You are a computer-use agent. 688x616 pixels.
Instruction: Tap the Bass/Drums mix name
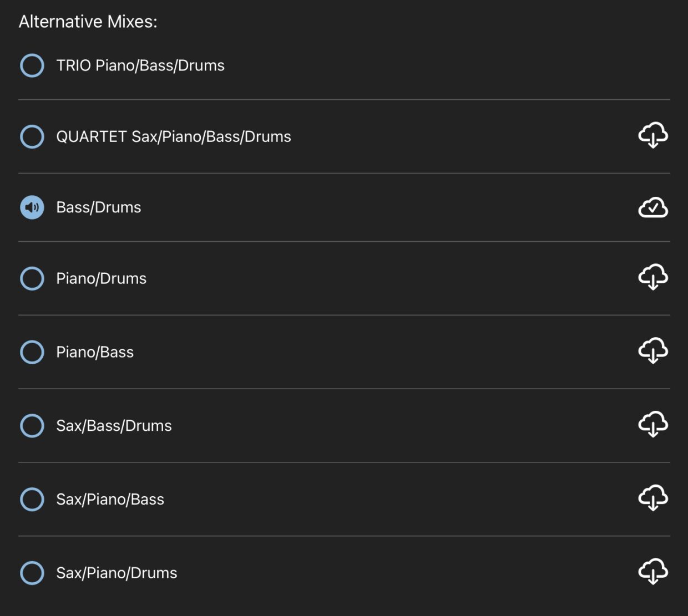coord(99,207)
